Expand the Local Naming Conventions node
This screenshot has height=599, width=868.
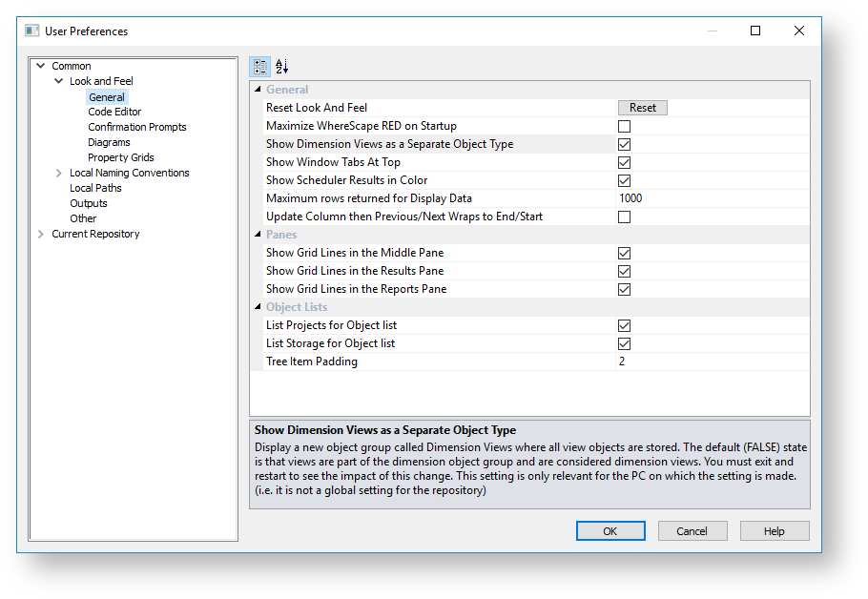(59, 173)
